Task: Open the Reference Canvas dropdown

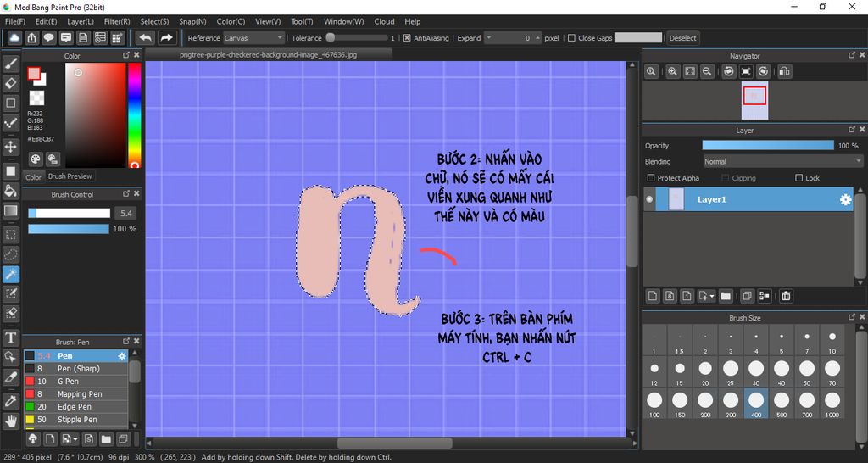Action: (x=253, y=38)
